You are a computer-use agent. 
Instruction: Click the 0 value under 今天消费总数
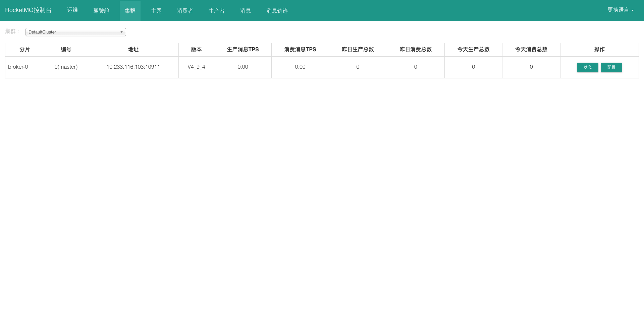(531, 67)
